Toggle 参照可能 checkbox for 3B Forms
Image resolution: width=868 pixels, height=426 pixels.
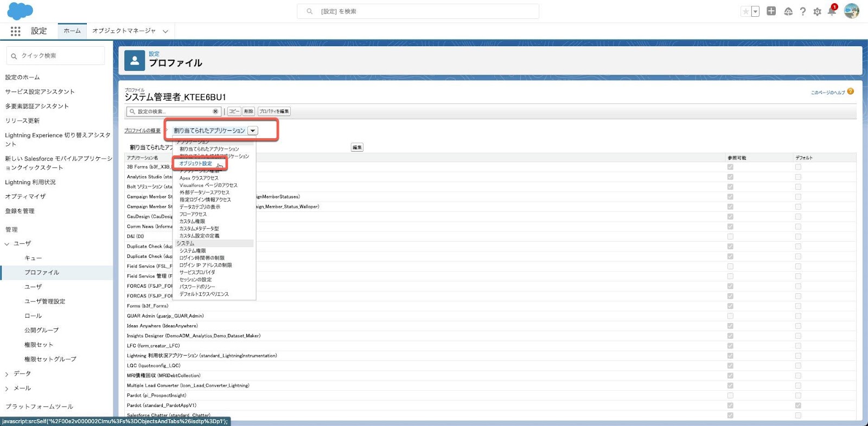[730, 167]
